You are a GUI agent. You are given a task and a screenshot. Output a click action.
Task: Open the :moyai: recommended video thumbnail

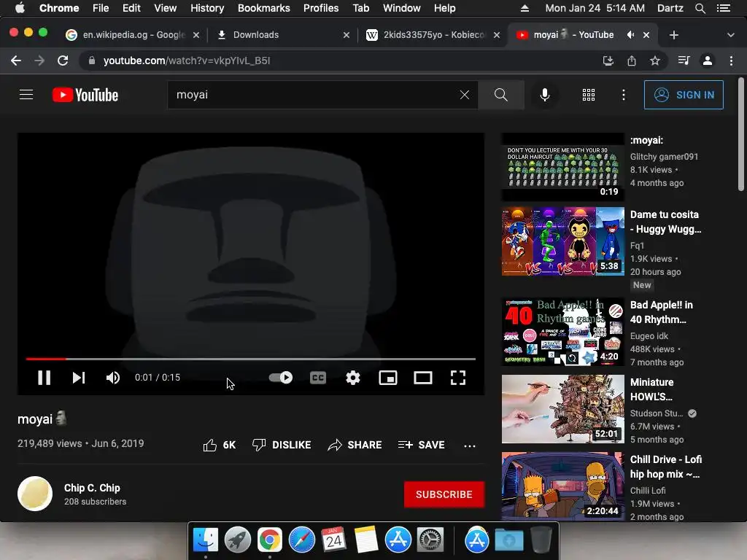[x=562, y=167]
